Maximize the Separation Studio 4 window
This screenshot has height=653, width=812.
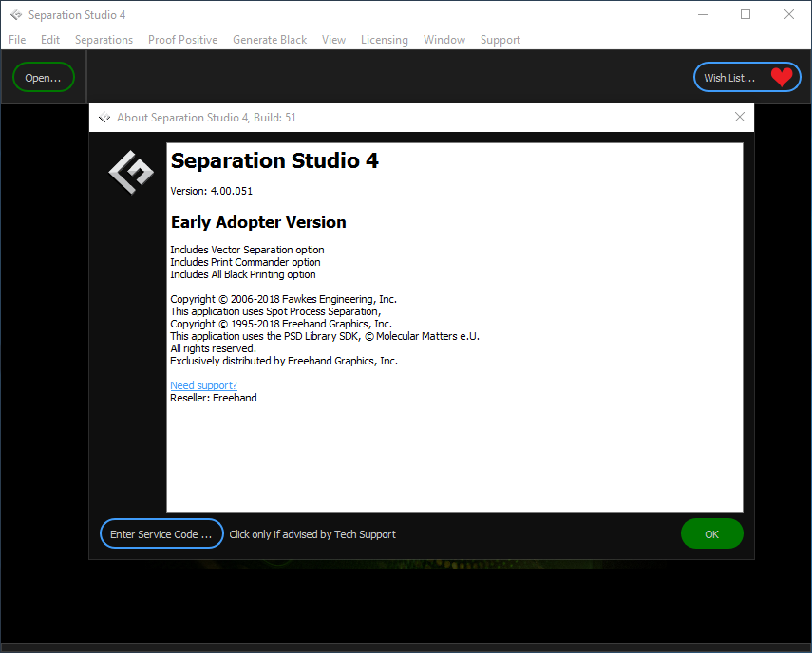(x=746, y=14)
